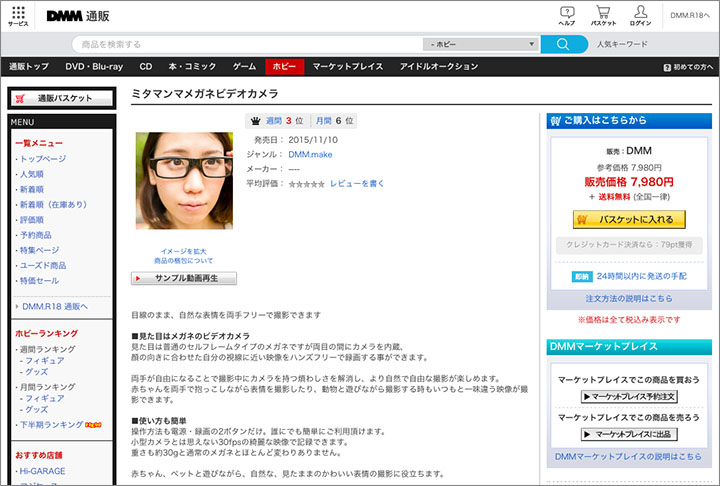Image resolution: width=720 pixels, height=486 pixels.
Task: Open マーケットプレイス nav item
Action: [x=348, y=67]
